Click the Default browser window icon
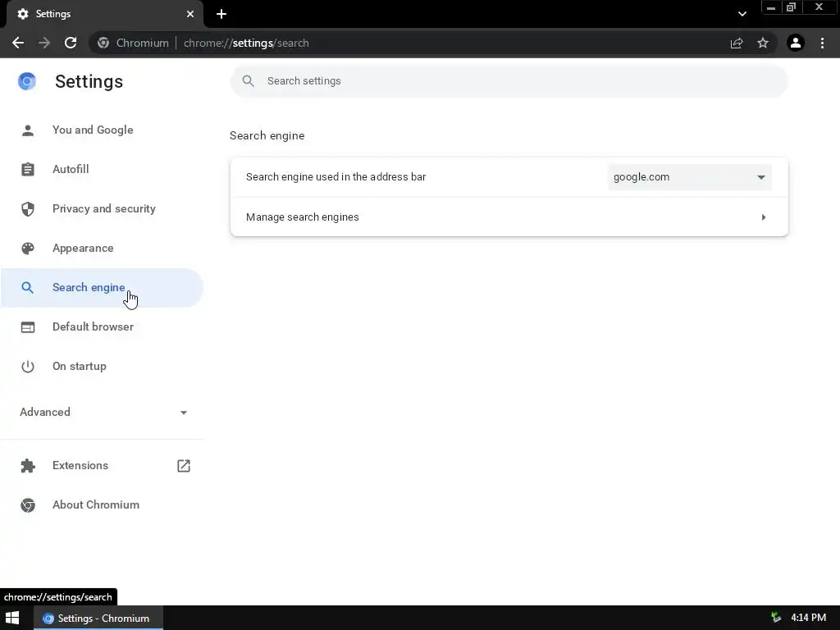 [x=28, y=327]
